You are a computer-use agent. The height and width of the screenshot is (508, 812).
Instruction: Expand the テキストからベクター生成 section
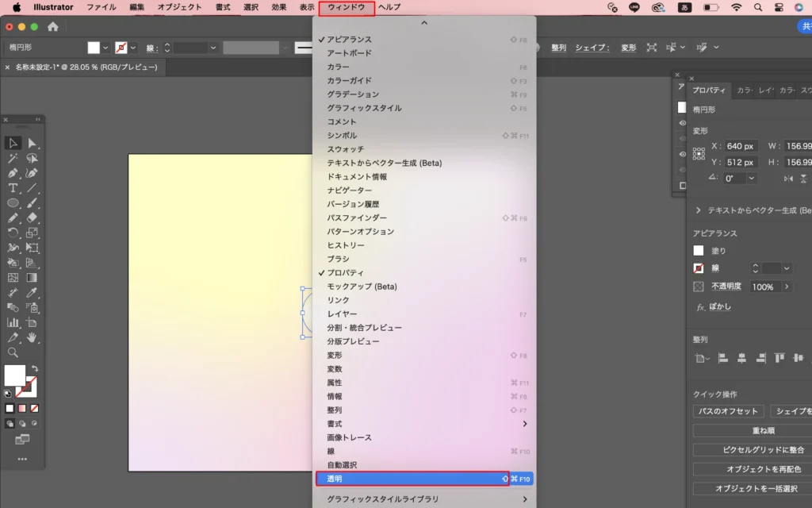tap(698, 210)
